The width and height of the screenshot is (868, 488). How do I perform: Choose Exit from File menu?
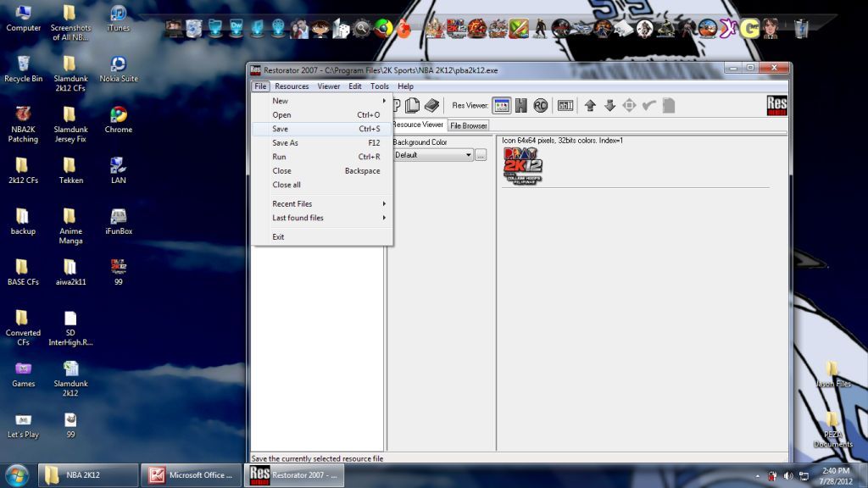pyautogui.click(x=321, y=237)
